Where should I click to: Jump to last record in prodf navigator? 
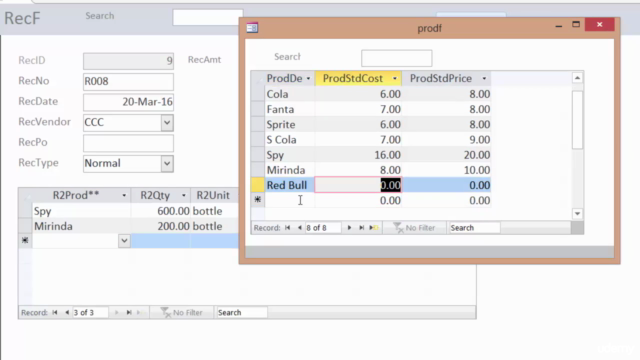tap(362, 228)
